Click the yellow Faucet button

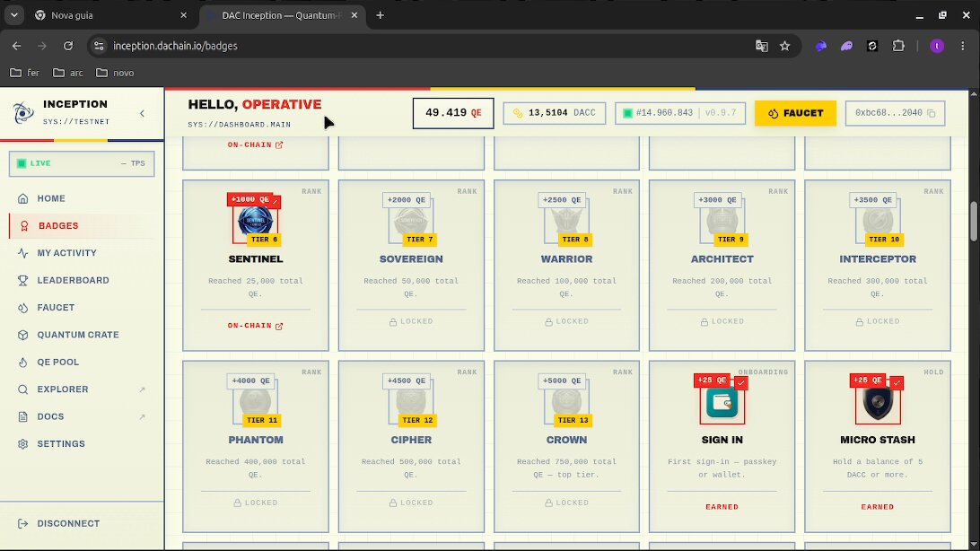(x=795, y=113)
